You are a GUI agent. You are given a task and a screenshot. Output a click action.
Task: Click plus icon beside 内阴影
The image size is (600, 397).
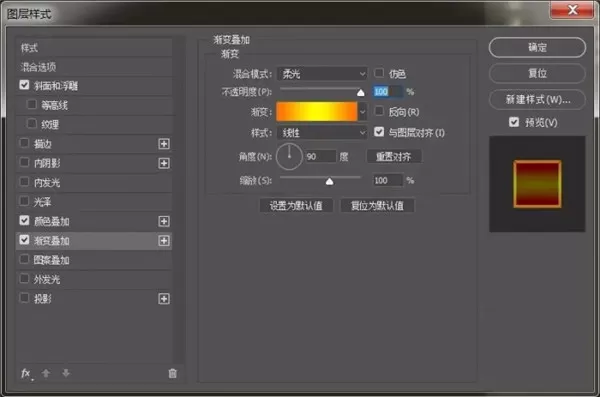point(164,163)
